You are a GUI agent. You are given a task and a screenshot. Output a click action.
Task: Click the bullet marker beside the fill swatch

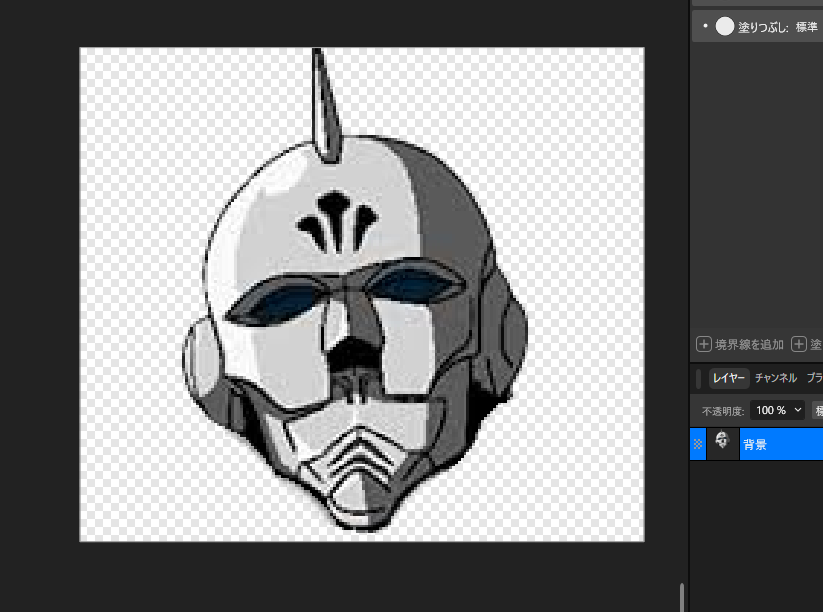pos(705,26)
